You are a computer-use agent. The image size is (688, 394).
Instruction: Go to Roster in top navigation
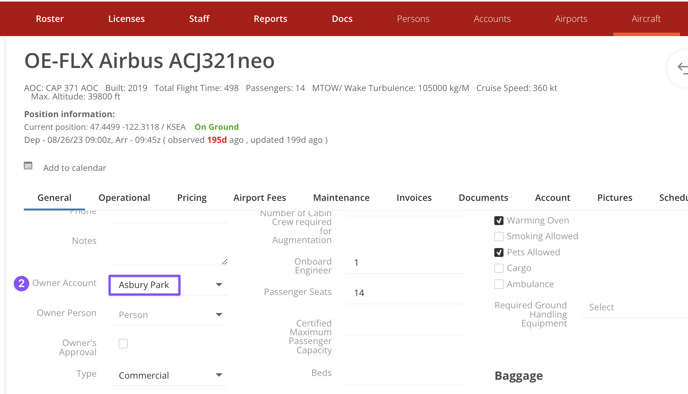[50, 19]
